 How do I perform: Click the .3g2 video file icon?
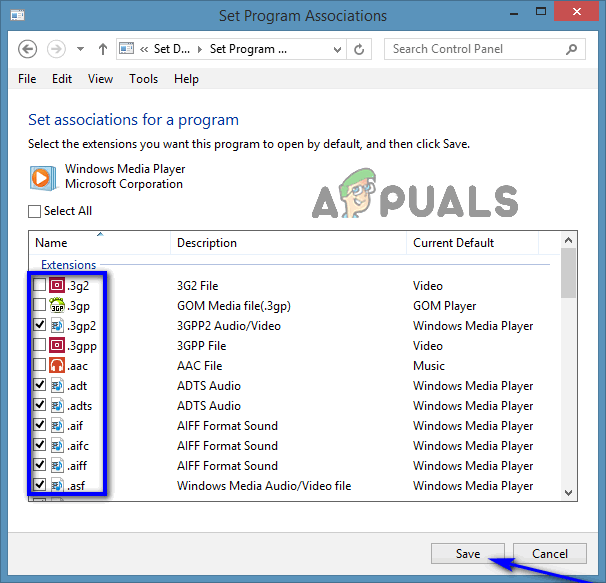[x=57, y=285]
